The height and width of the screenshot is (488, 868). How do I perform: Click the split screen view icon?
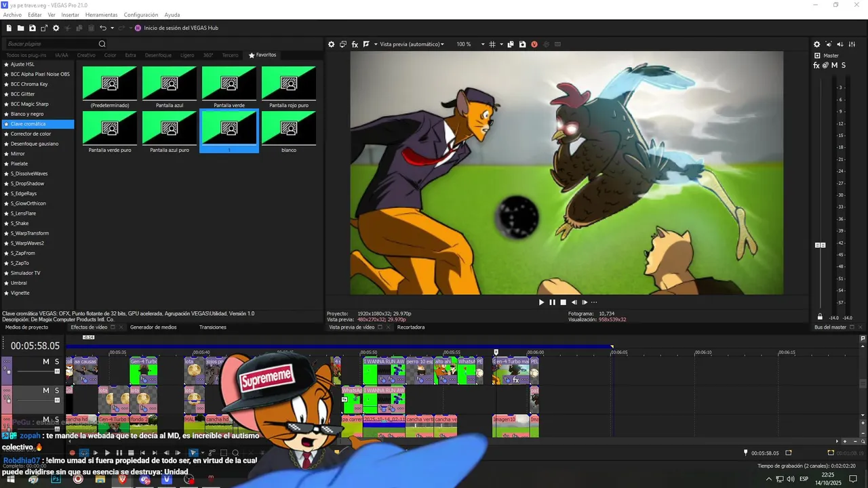(x=366, y=44)
